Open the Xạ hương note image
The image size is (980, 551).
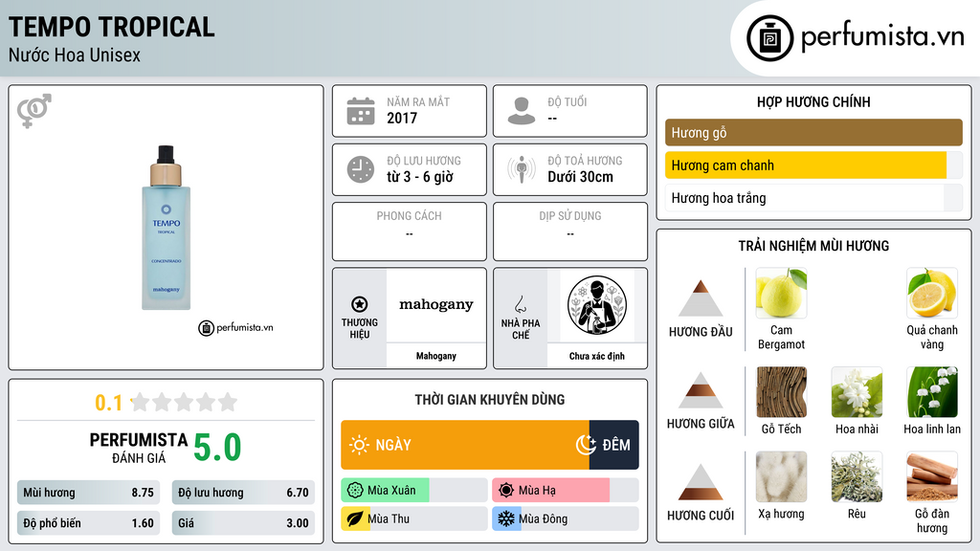pos(781,476)
